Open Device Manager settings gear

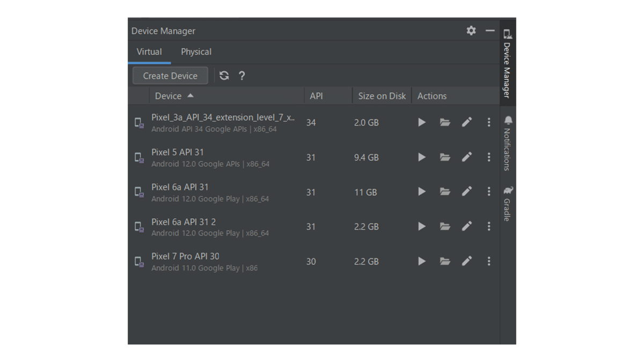471,31
